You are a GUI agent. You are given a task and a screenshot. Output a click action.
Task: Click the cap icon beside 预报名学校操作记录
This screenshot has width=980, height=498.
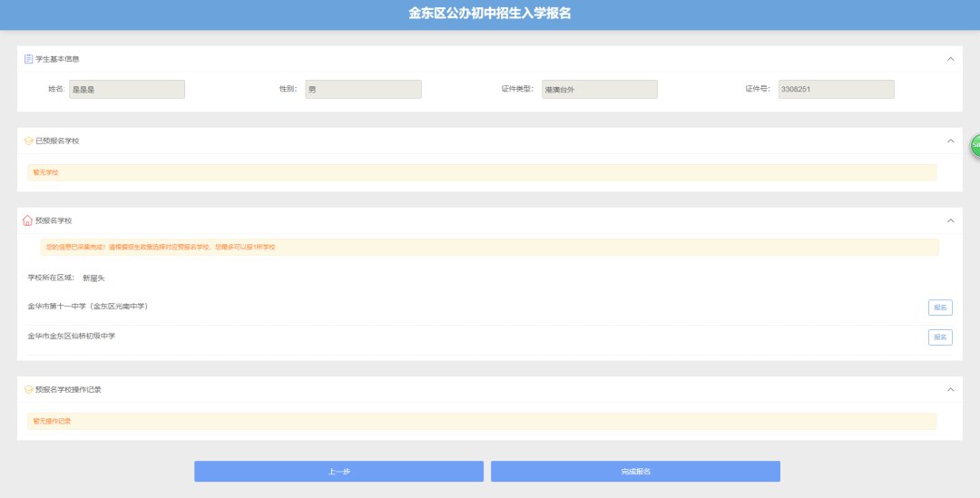click(x=28, y=389)
